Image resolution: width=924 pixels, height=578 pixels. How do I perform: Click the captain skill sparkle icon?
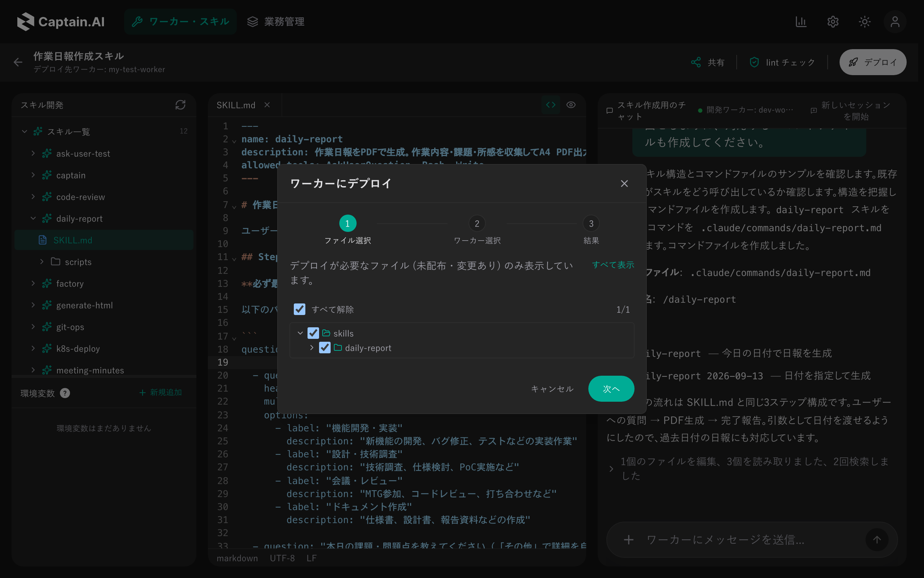47,175
